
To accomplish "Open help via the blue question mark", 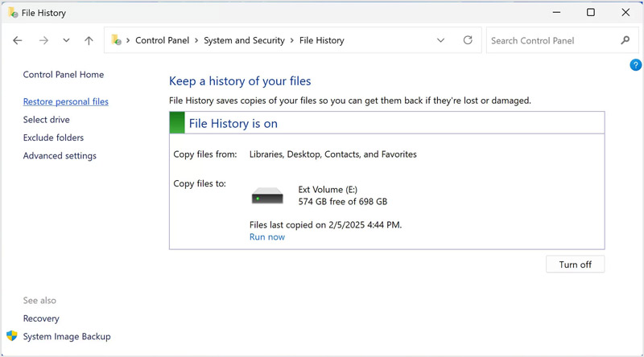I will click(635, 65).
